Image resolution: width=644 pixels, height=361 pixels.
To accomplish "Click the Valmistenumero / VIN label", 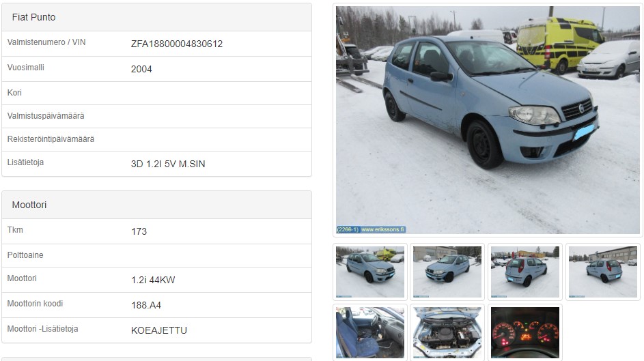I will coord(46,42).
